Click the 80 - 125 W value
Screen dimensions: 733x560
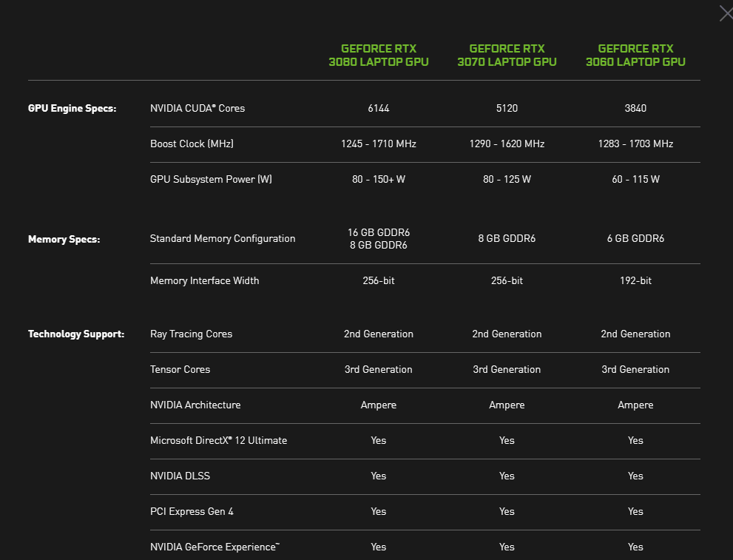point(507,179)
